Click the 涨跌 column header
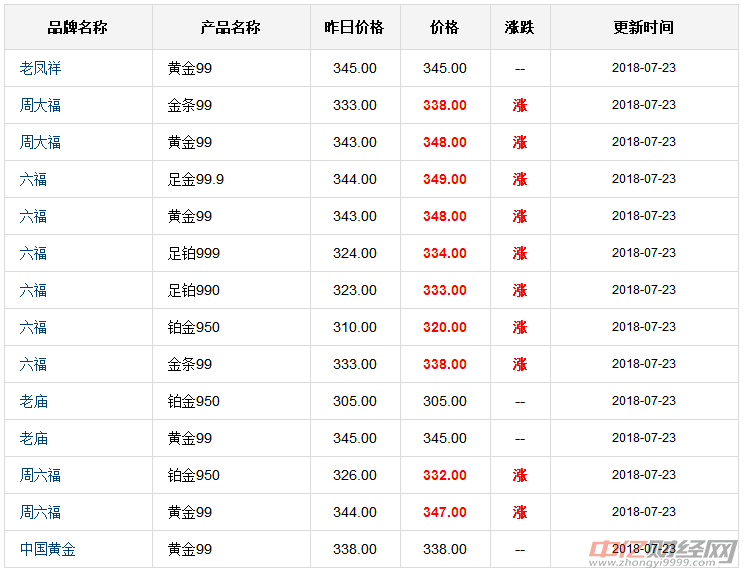743x573 pixels. [x=519, y=28]
